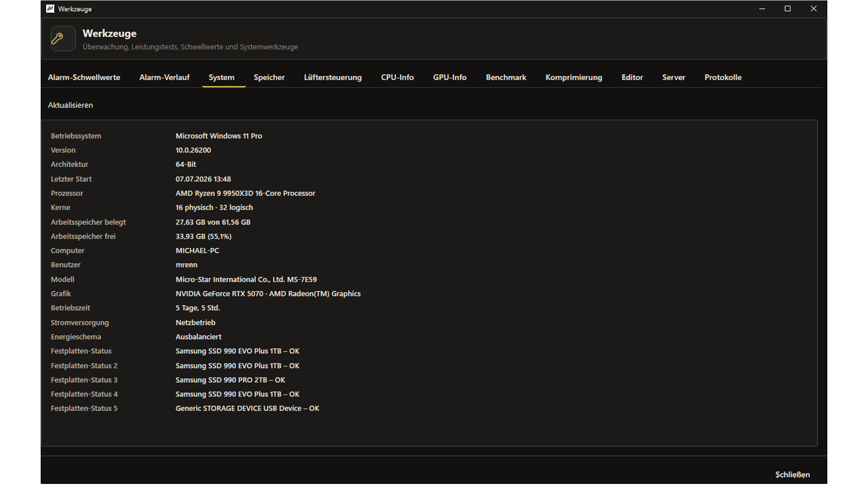Click the wrench Werkzeuge header icon
Screen dimensions: 868x488
click(63, 39)
